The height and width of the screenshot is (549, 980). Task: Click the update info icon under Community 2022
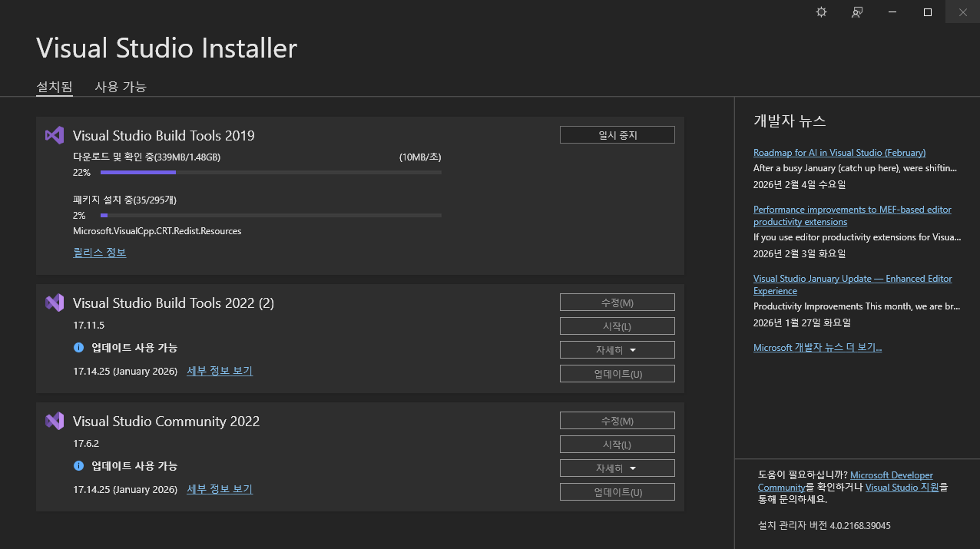pyautogui.click(x=78, y=466)
